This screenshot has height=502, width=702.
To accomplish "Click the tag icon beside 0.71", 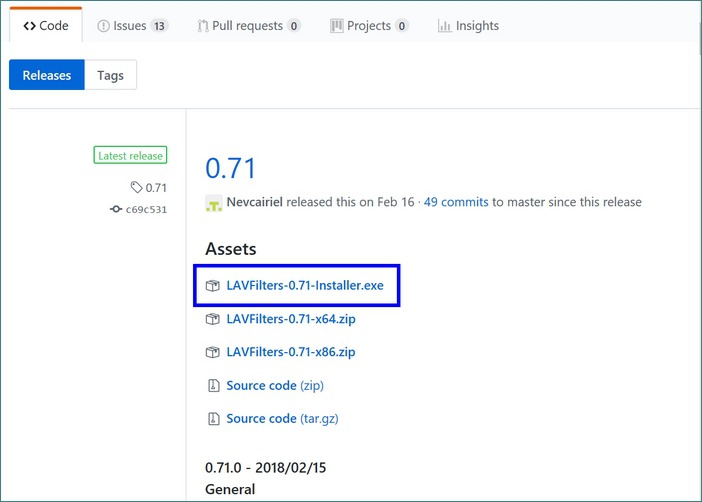I will pos(136,187).
